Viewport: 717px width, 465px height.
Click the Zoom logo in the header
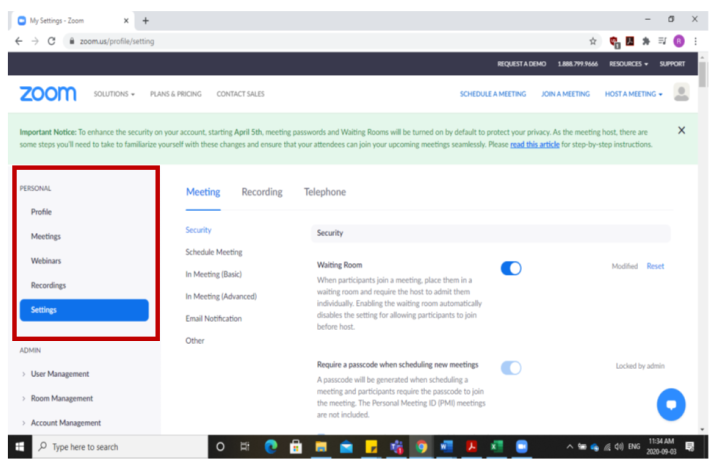tap(47, 93)
